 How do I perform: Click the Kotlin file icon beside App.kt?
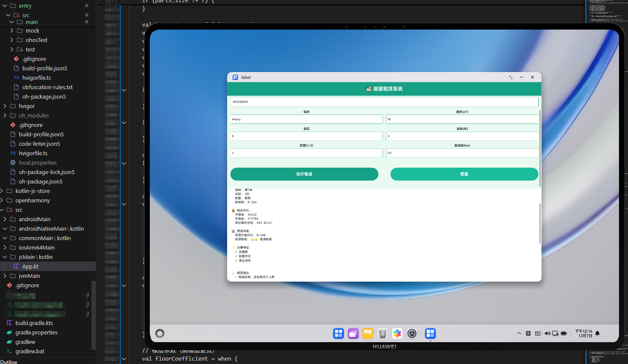coord(16,266)
